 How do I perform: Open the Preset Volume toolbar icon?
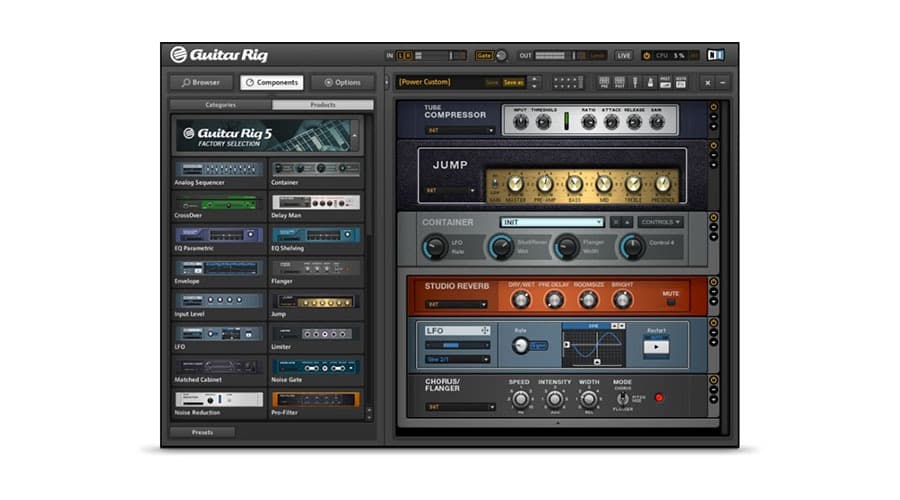tap(665, 83)
